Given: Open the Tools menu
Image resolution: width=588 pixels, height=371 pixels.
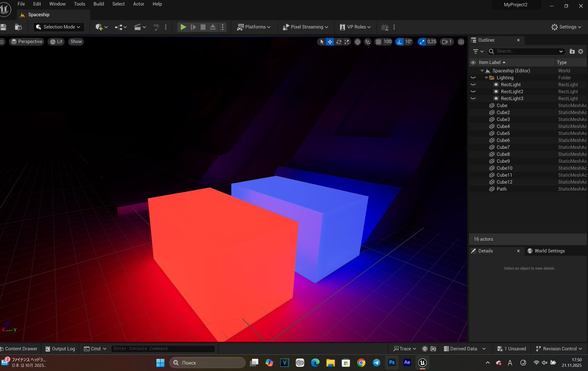Looking at the screenshot, I should [79, 4].
